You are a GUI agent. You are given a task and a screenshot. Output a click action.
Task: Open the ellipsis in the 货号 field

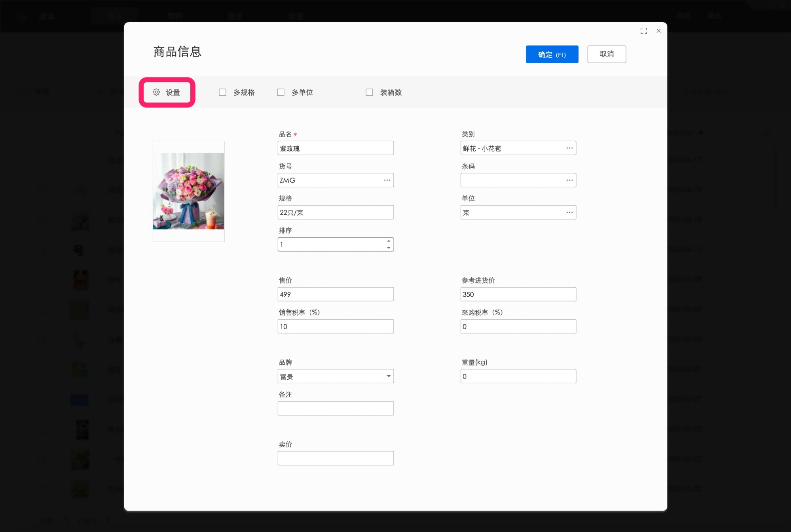click(x=387, y=180)
